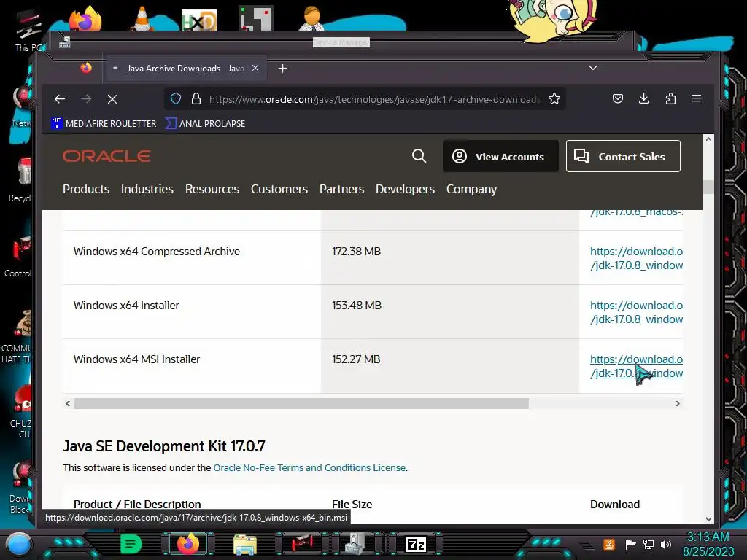Open the VLC desktop shortcut

142,18
